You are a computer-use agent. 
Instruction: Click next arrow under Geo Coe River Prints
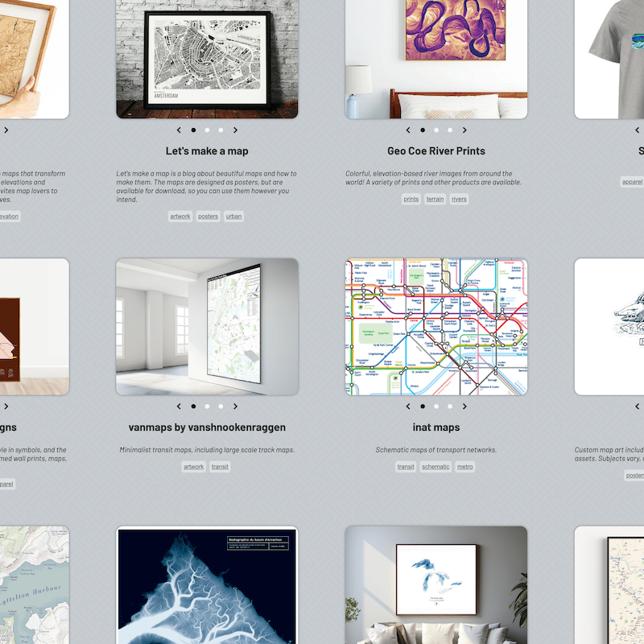(464, 130)
